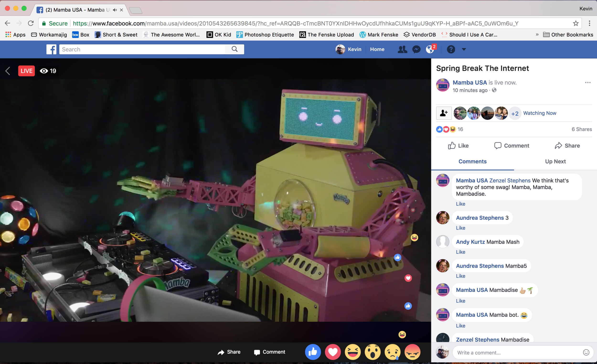Screen dimensions: 597x364
Task: Open the Workamajig bookmark
Action: [x=49, y=35]
